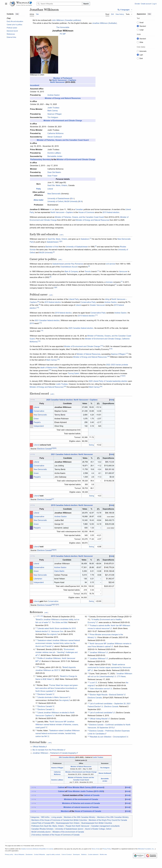Edit the Early life and education section
162x868 pixels.
pos(62,235)
